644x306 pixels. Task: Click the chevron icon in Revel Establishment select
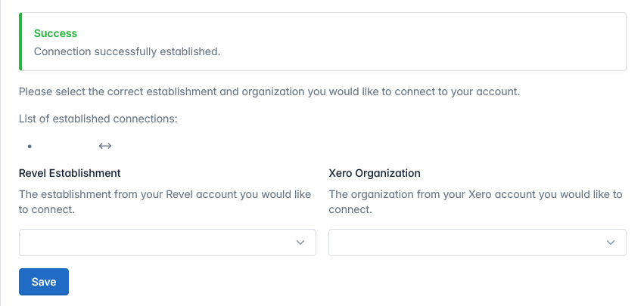click(x=300, y=243)
